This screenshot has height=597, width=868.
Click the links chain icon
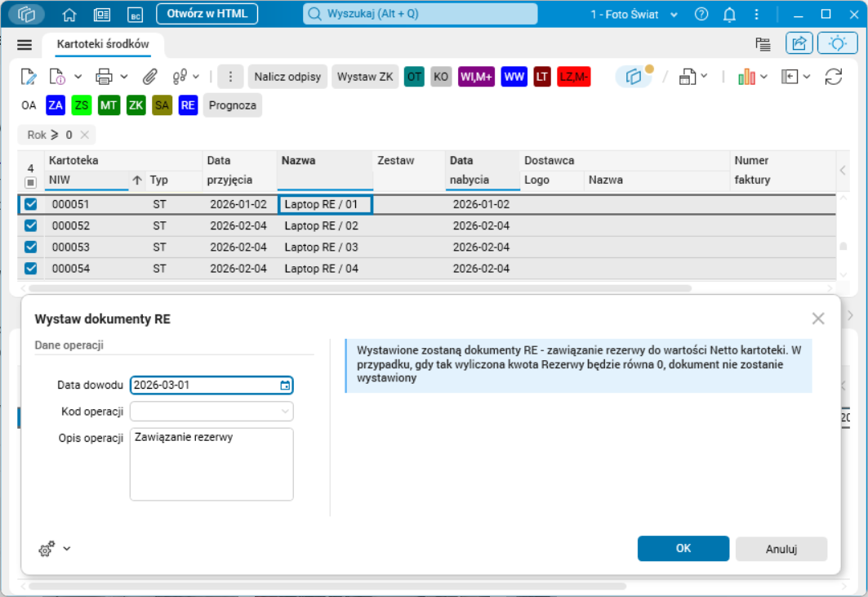pyautogui.click(x=180, y=77)
